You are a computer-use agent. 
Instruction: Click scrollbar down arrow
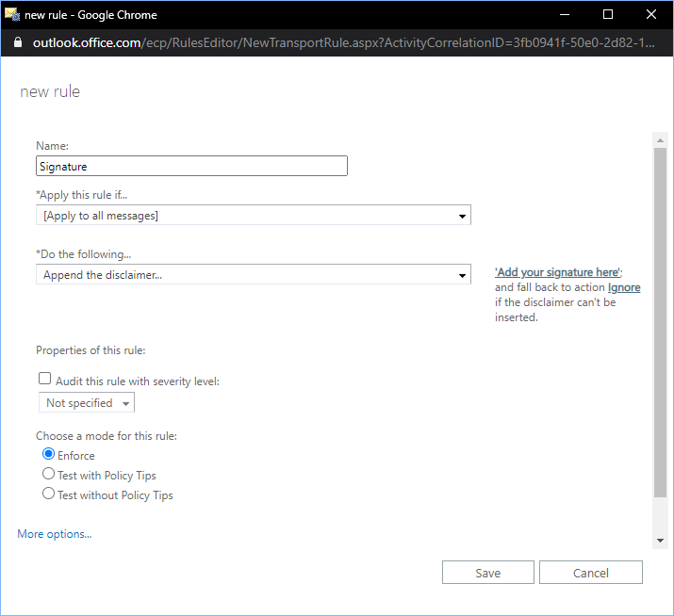point(659,541)
